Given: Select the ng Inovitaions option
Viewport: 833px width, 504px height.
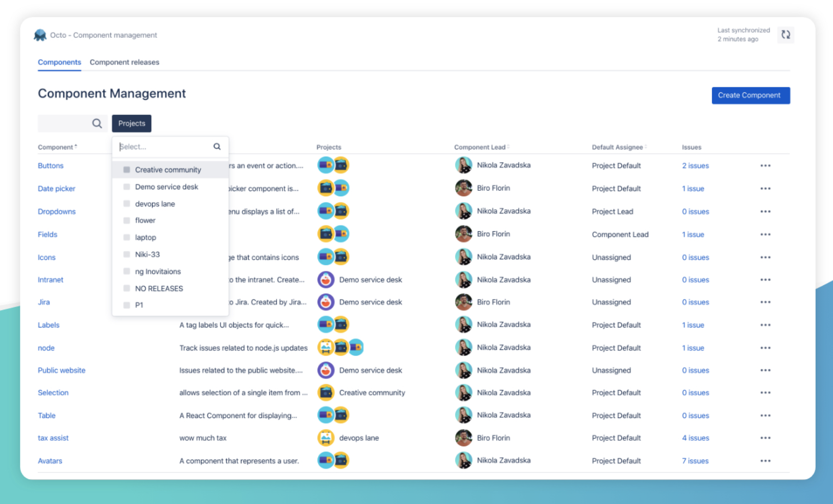Looking at the screenshot, I should (x=170, y=271).
